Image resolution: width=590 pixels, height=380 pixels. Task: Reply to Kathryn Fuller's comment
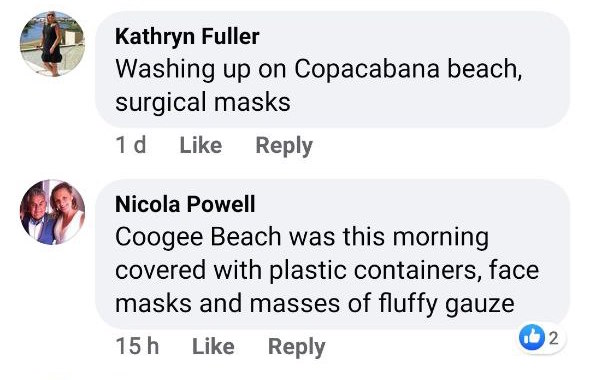(284, 146)
